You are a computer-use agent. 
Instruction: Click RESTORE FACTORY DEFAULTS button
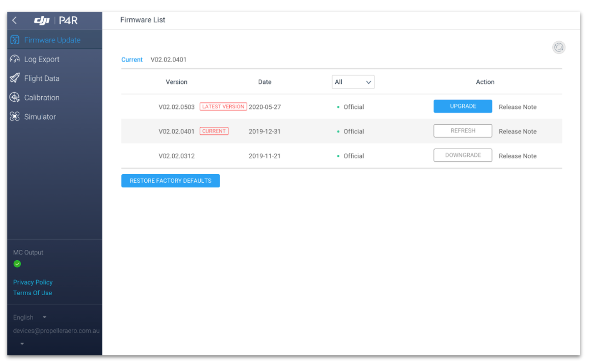[170, 181]
